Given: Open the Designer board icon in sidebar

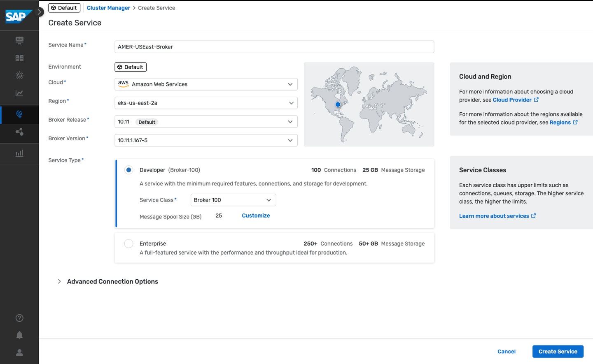Looking at the screenshot, I should click(19, 40).
